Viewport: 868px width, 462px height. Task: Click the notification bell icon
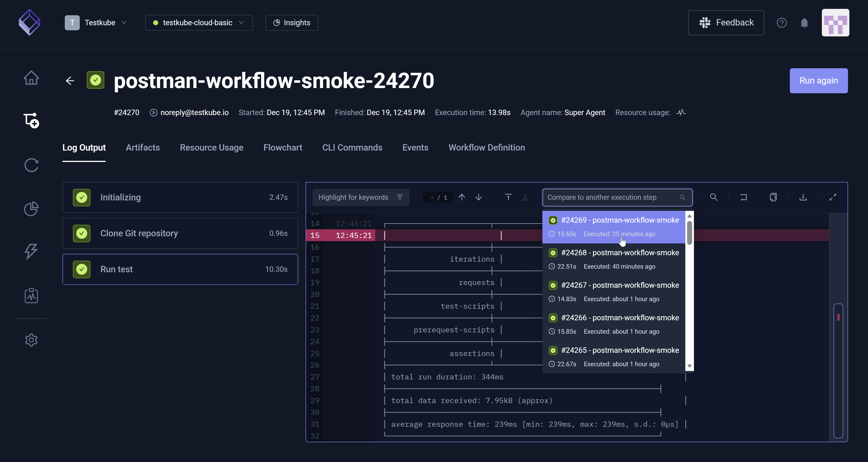point(804,23)
